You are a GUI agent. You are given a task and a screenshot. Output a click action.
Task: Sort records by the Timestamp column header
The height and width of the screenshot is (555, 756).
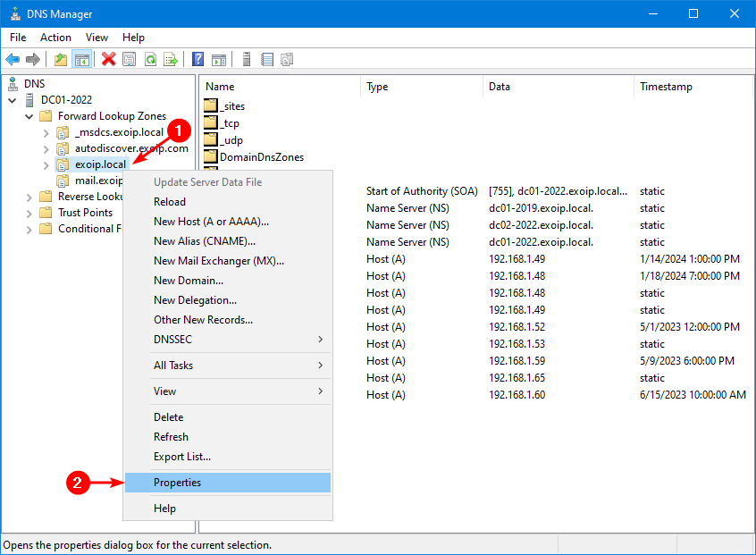(x=666, y=87)
